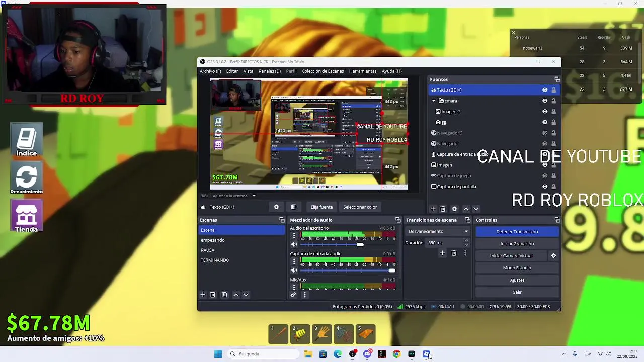Add a new scene in Escenas panel
The height and width of the screenshot is (362, 644).
203,295
